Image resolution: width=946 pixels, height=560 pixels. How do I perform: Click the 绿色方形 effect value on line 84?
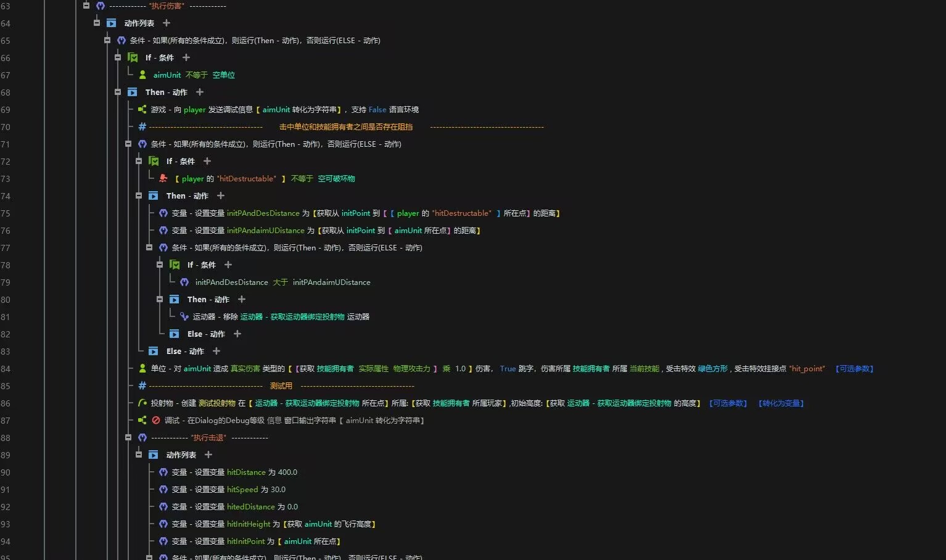(x=713, y=369)
